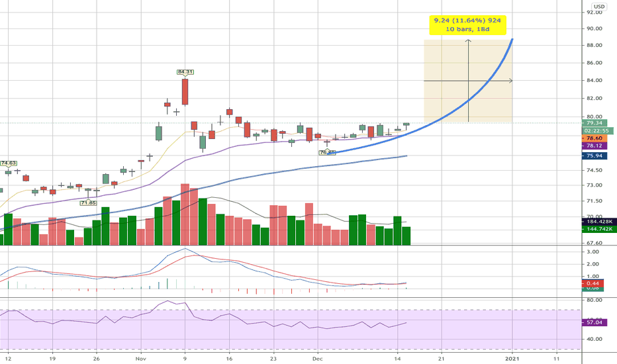Click 40.00 on the RSI scale
The height and width of the screenshot is (364, 617).
coord(594,339)
